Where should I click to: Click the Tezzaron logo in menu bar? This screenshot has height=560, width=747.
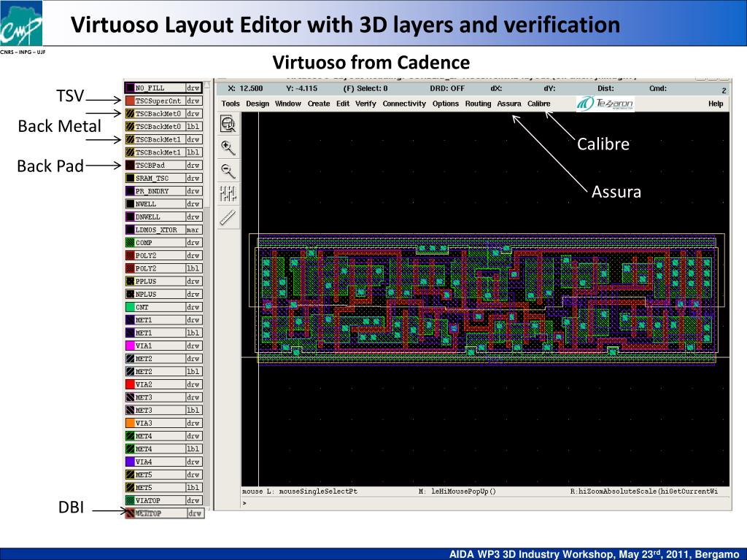click(605, 104)
